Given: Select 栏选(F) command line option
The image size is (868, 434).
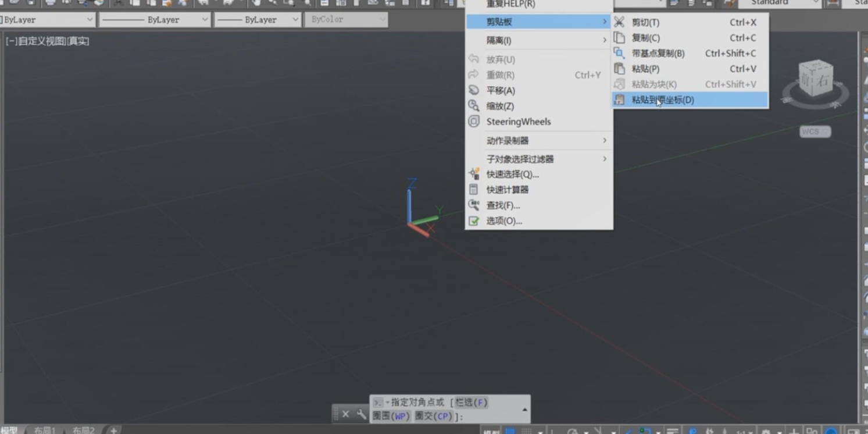Looking at the screenshot, I should click(471, 403).
